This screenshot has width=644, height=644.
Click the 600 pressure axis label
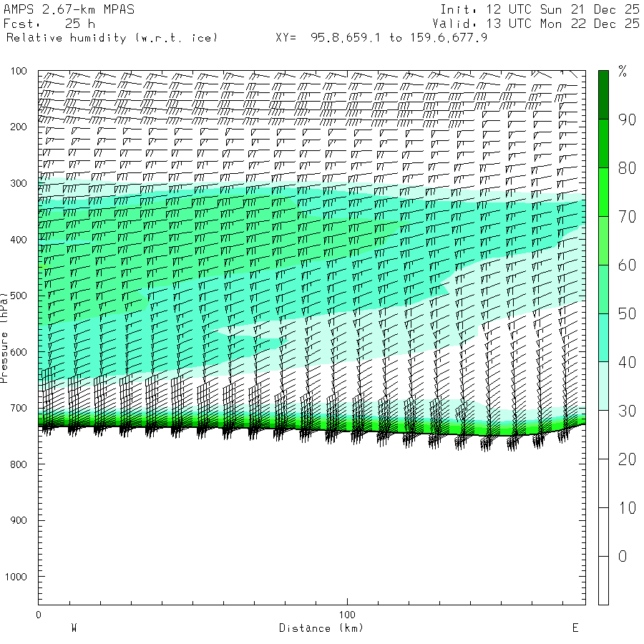(x=19, y=352)
